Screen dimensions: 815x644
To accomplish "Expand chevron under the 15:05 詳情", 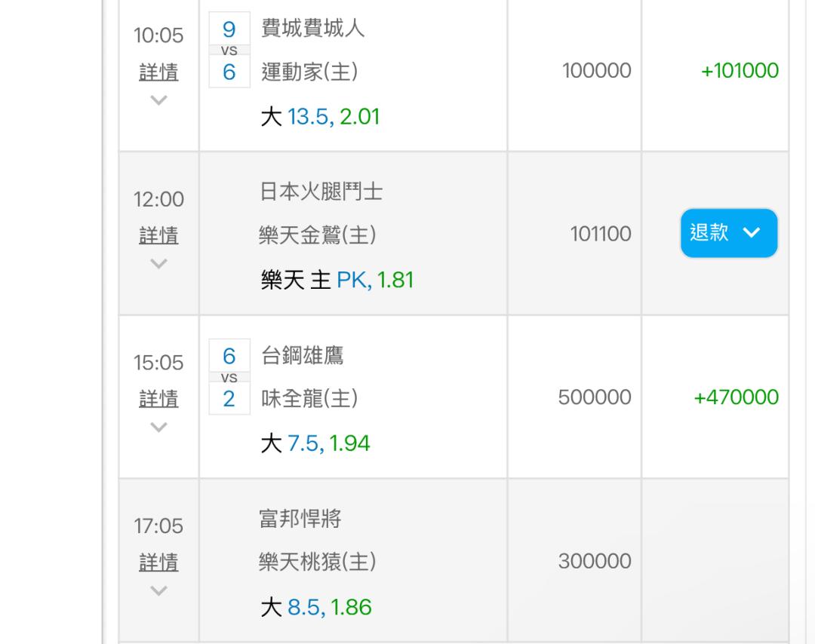I will pyautogui.click(x=158, y=427).
